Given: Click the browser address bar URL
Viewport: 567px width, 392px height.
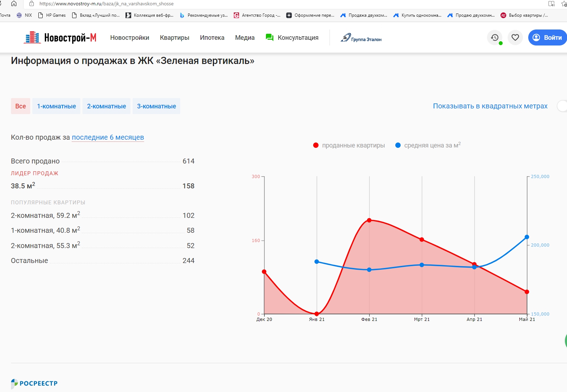Looking at the screenshot, I should (x=107, y=4).
